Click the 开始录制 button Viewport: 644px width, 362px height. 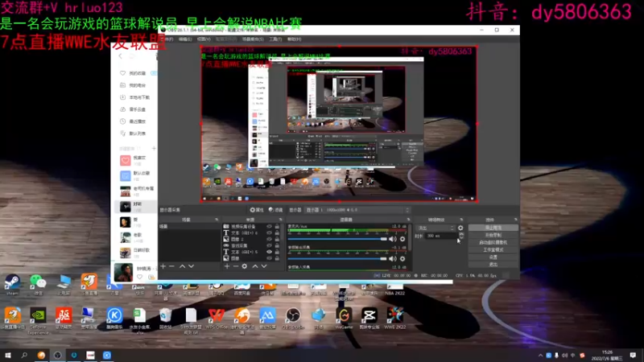pos(493,235)
